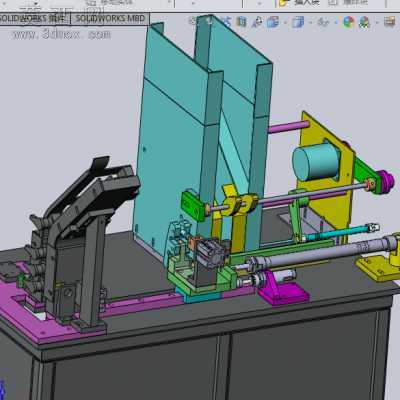Image resolution: width=400 pixels, height=400 pixels.
Task: Click the Previous View icon
Action: coord(226,22)
